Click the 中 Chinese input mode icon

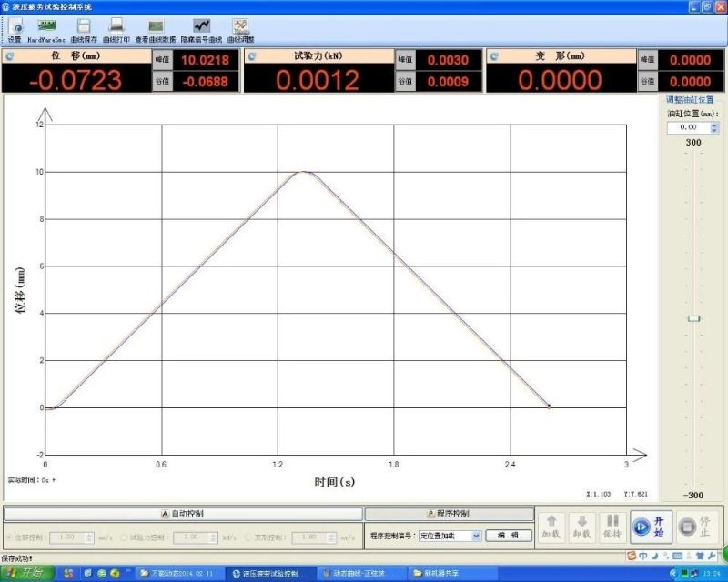pos(643,556)
